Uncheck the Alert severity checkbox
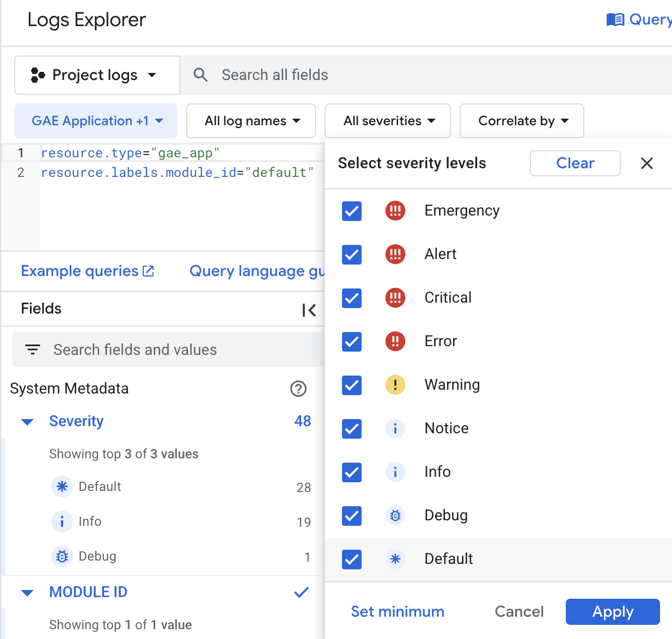 tap(352, 254)
